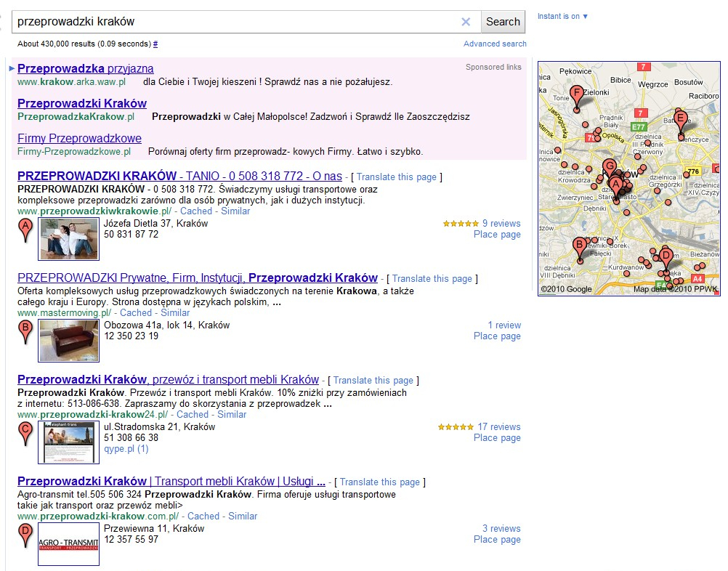Screen dimensions: 728x571
Task: Open the Cached copy of przeprowadzkiwkrakowie.pl
Action: click(196, 211)
